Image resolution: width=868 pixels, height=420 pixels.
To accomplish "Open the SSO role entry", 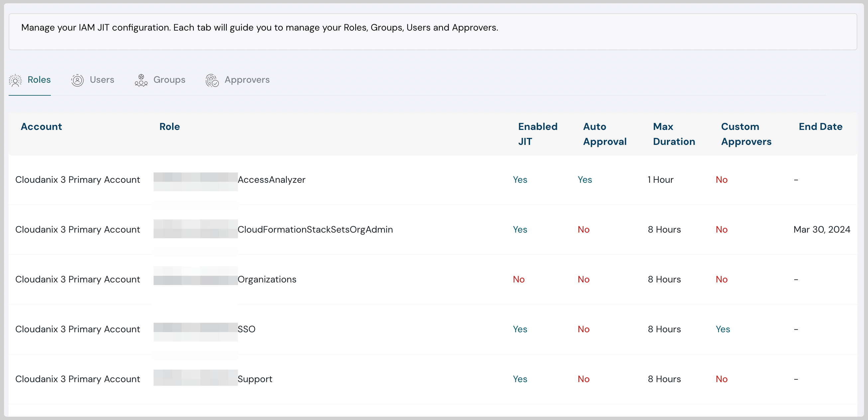I will pyautogui.click(x=246, y=329).
